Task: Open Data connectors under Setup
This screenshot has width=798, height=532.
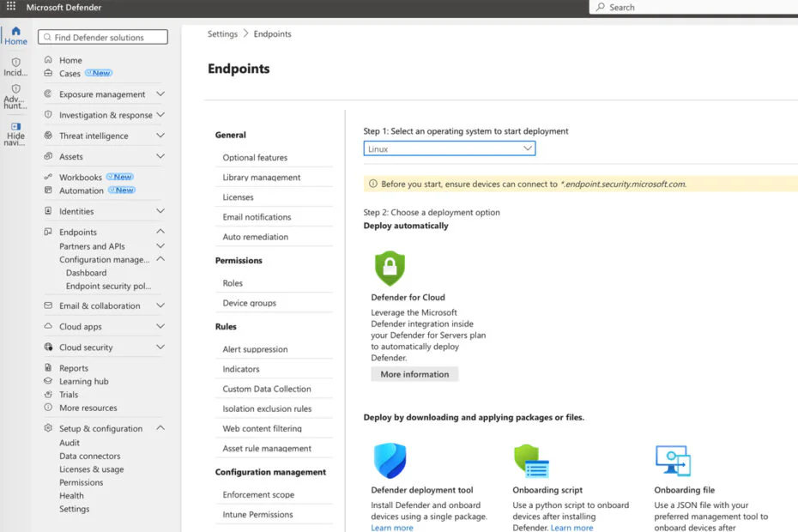Action: tap(89, 456)
